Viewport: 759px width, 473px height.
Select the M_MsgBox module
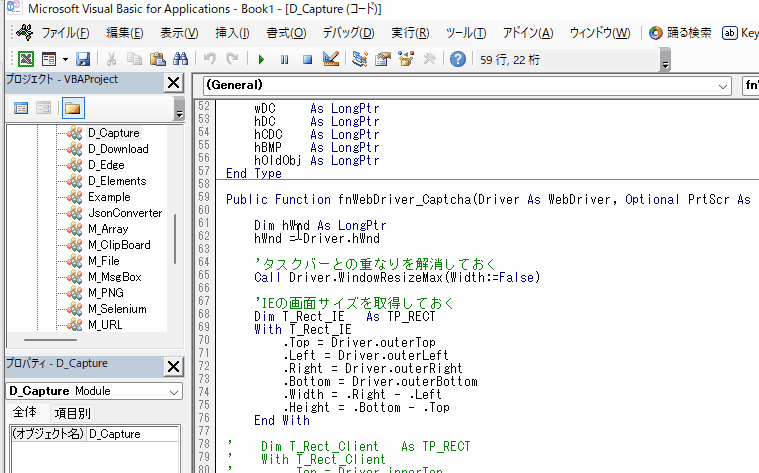point(115,276)
